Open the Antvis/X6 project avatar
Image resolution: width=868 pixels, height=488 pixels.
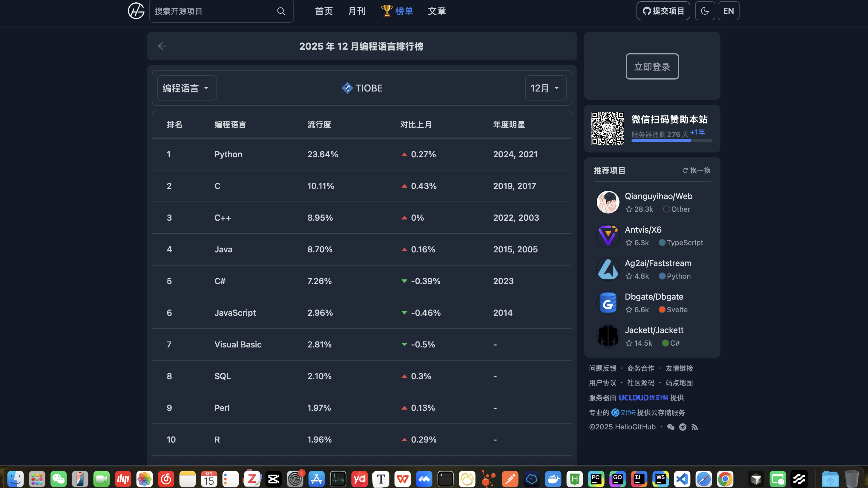click(608, 236)
